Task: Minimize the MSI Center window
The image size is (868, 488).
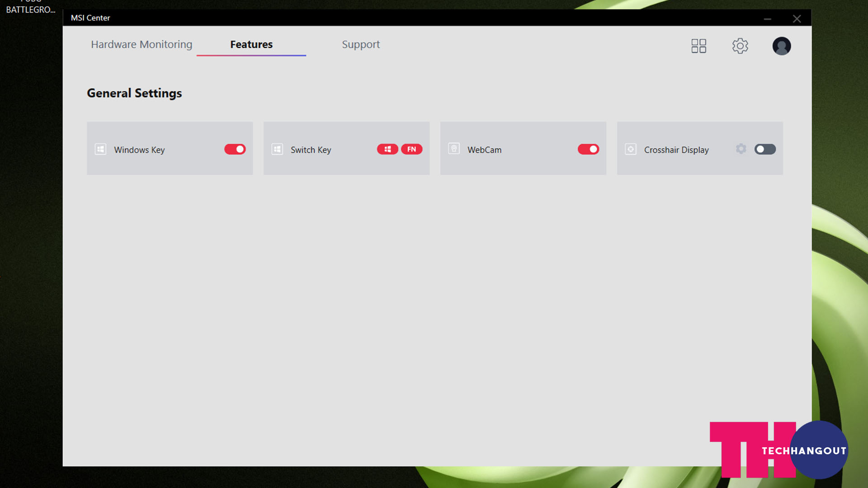Action: coord(767,19)
